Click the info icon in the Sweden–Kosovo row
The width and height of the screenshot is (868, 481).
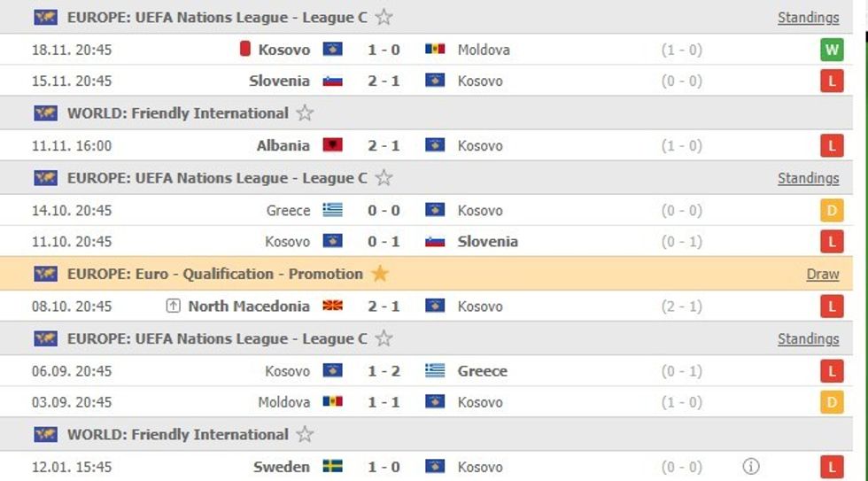[x=751, y=467]
